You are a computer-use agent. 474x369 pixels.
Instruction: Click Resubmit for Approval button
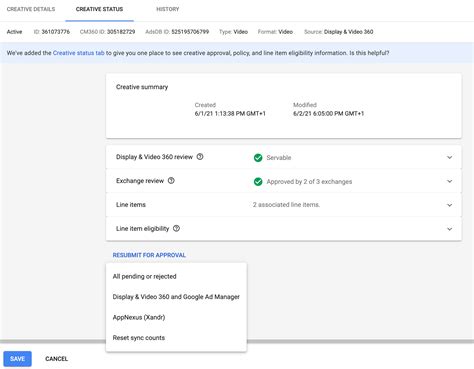[x=149, y=255]
